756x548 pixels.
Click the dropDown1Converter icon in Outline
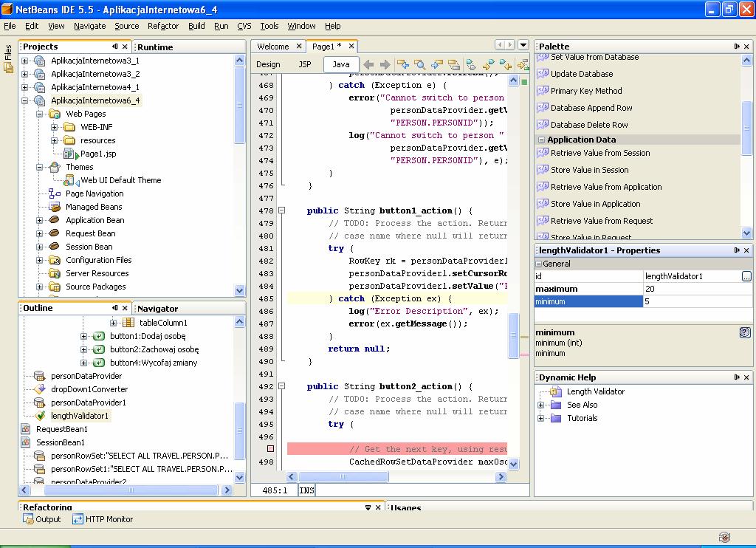tap(40, 388)
